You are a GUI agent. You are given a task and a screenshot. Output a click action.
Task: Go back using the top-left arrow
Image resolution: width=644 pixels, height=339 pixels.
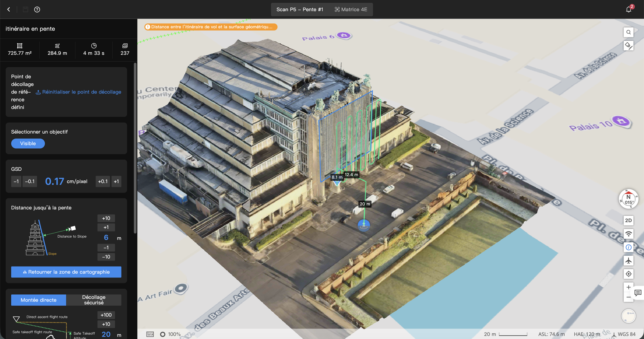point(8,9)
